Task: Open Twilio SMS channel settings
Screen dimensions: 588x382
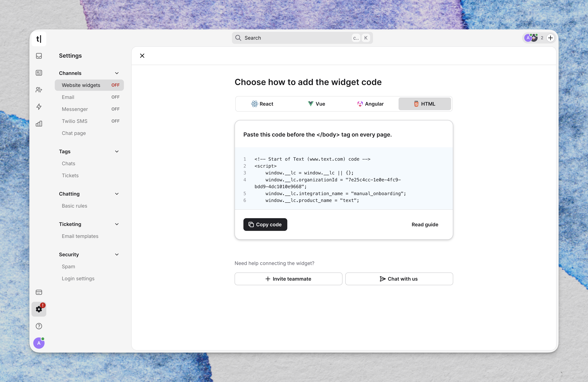Action: 89,121
